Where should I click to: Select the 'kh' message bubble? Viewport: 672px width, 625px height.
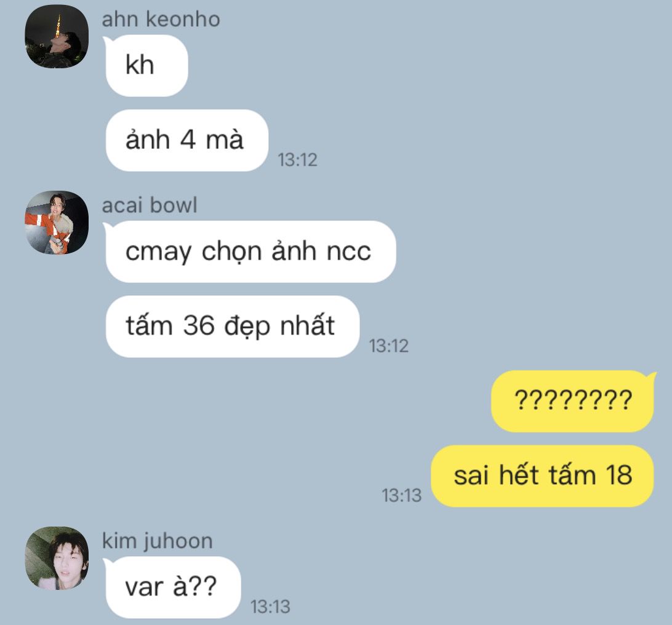(x=146, y=66)
